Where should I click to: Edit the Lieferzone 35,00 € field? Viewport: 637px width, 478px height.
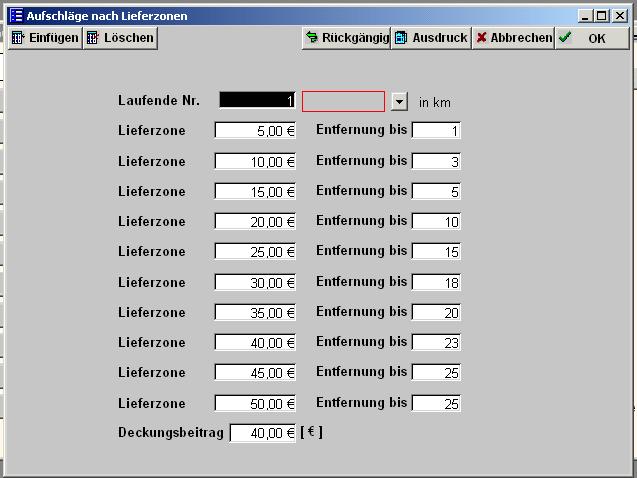point(255,313)
